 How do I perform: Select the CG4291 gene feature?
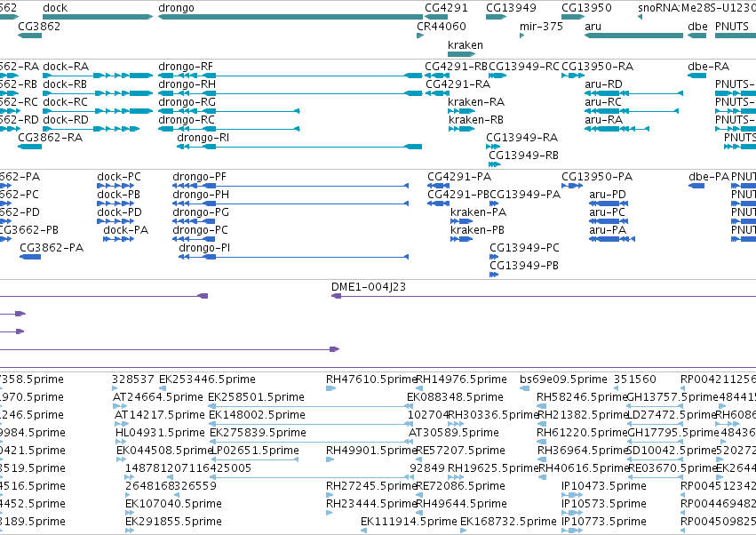(436, 17)
